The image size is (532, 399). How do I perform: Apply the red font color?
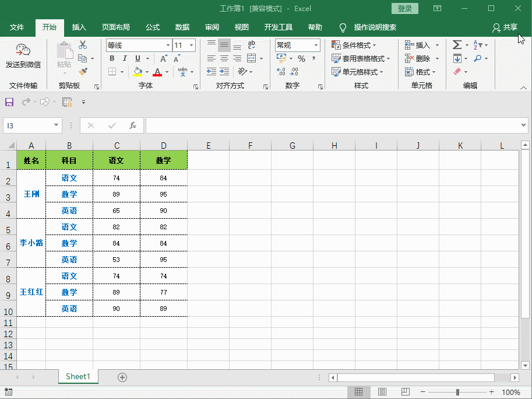(157, 72)
